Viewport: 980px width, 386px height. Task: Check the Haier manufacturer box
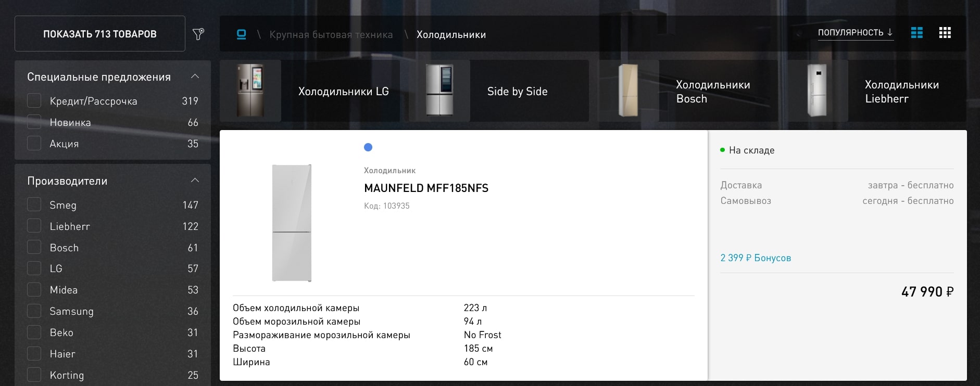pyautogui.click(x=34, y=354)
